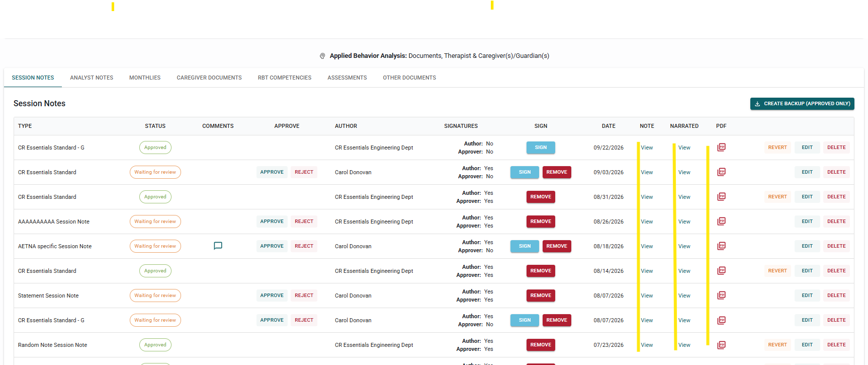Image resolution: width=868 pixels, height=365 pixels.
Task: Approve the Statement Session Note
Action: 272,296
